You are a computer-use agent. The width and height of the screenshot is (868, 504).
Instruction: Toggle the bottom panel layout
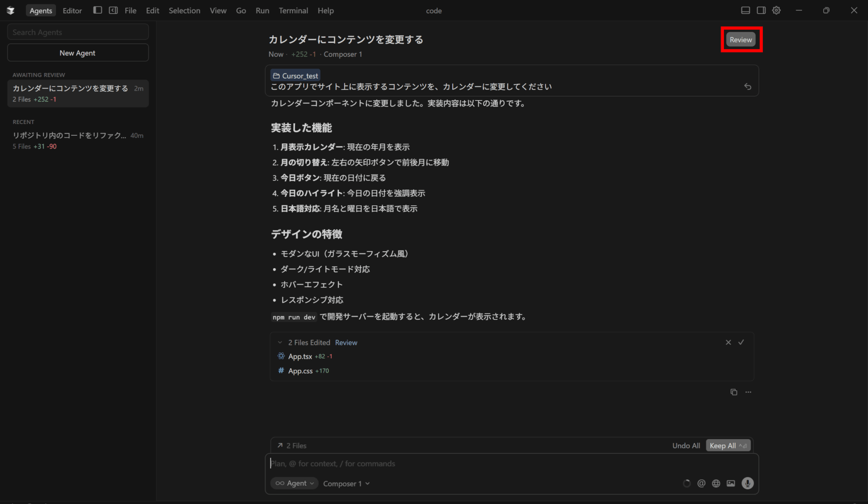coord(745,11)
